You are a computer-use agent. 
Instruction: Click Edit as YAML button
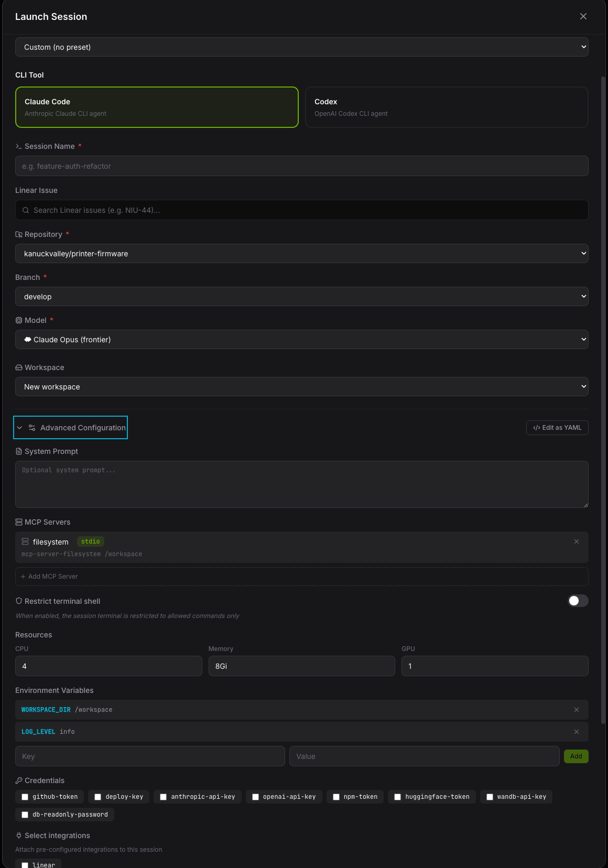click(557, 428)
